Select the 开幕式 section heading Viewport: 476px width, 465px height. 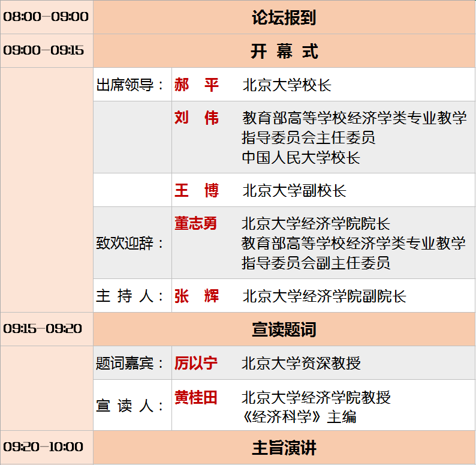coord(284,51)
